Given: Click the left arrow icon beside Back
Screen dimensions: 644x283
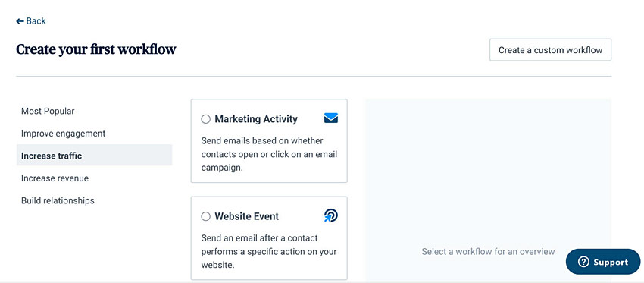Looking at the screenshot, I should 20,21.
